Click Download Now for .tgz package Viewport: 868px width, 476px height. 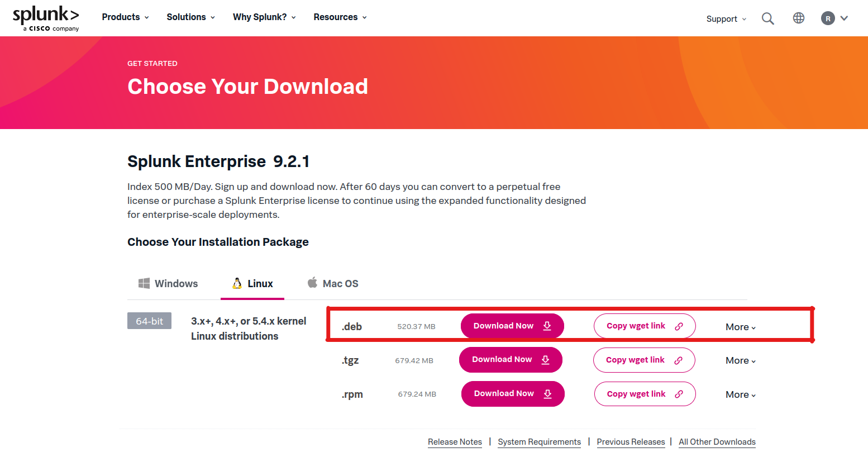(511, 359)
